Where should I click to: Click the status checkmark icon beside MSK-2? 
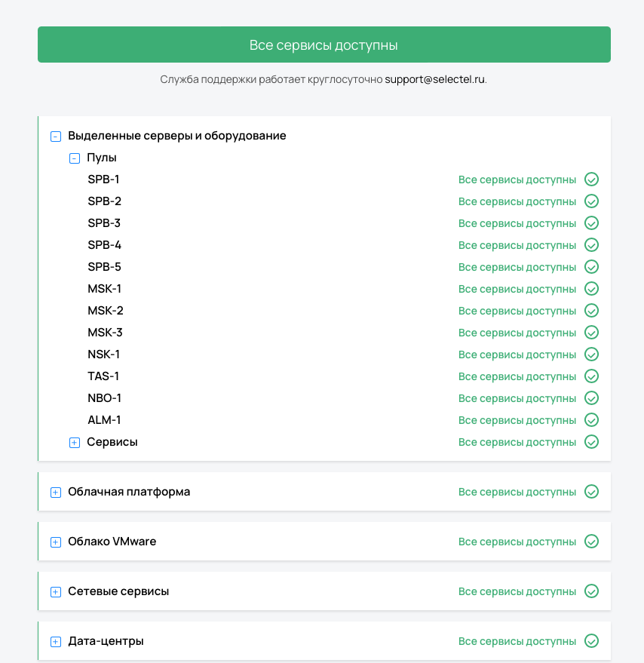coord(592,311)
